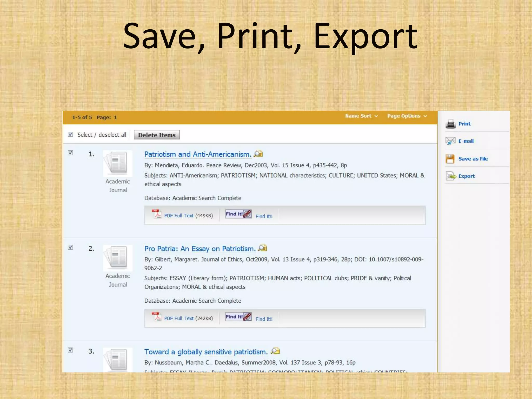Click Find It!! text link in second result

264,319
